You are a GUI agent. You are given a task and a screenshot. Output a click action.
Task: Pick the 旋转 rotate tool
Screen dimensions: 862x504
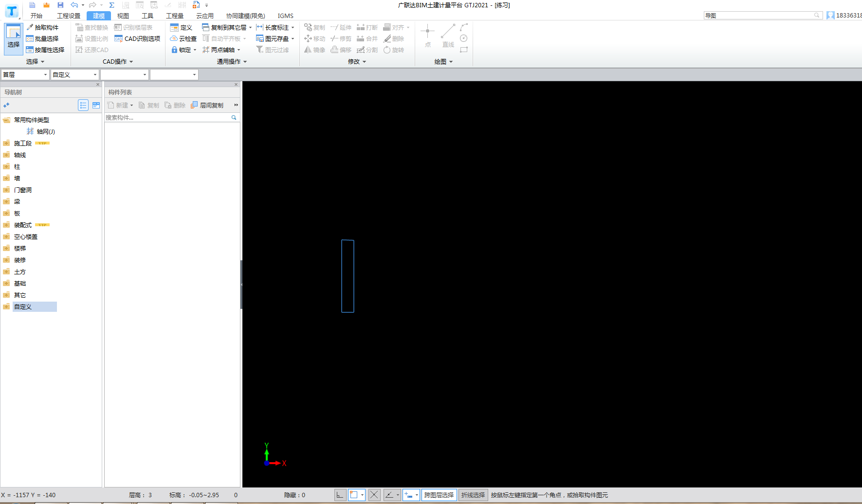pyautogui.click(x=394, y=50)
